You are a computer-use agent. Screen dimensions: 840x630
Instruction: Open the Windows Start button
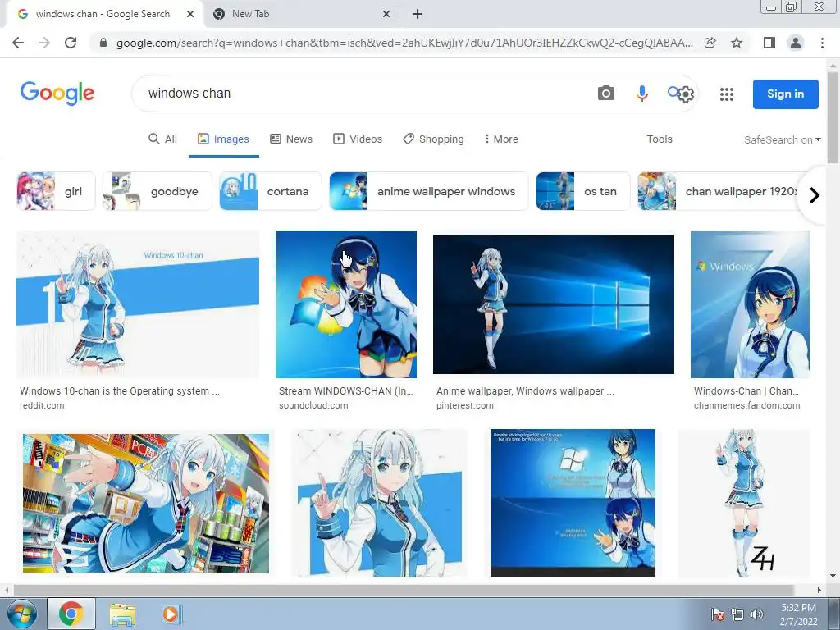[21, 614]
